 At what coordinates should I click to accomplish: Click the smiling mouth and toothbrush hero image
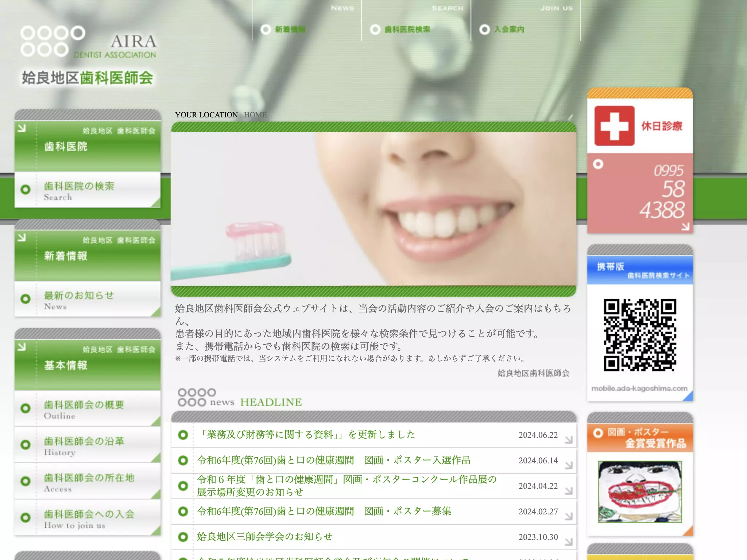[x=373, y=209]
